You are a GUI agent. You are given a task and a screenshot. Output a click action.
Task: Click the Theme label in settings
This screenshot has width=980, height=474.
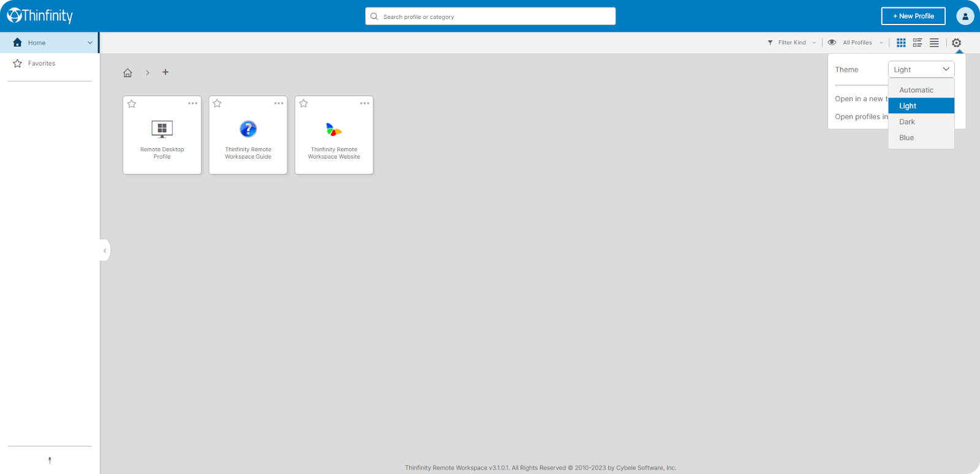pos(846,70)
